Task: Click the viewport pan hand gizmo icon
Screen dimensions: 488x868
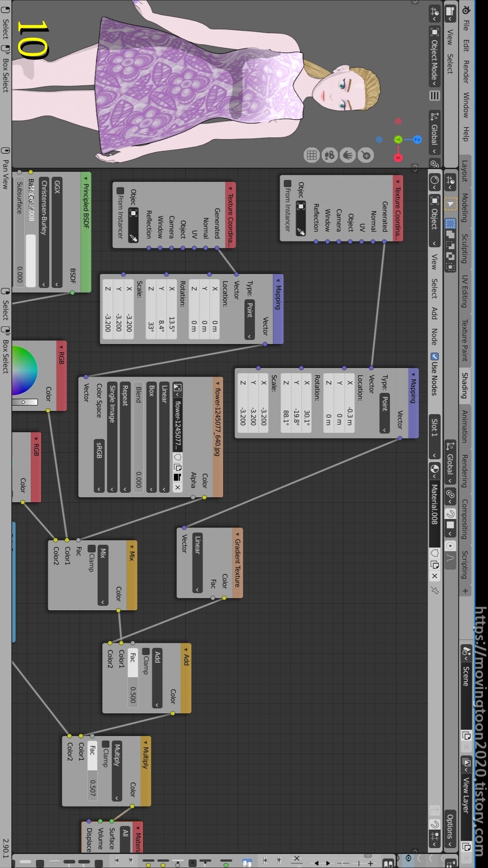Action: [347, 155]
